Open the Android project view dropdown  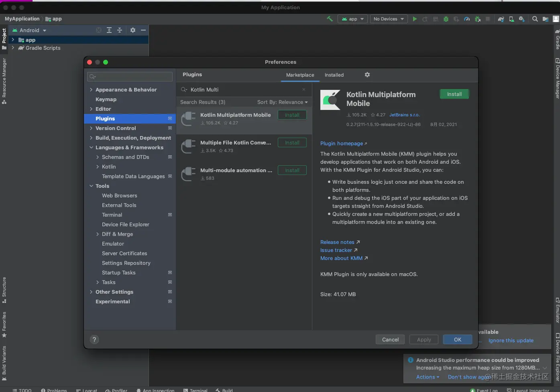coord(29,30)
